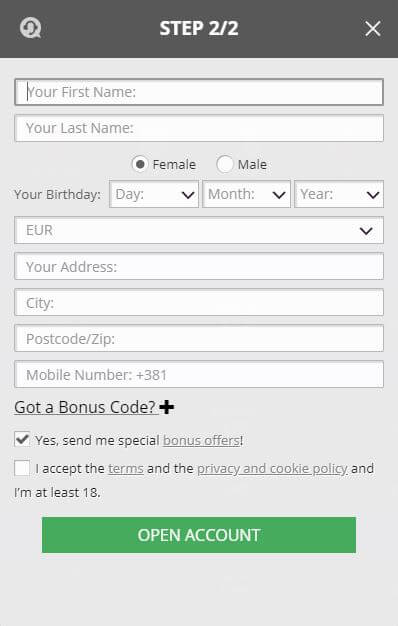Click the plus icon beside Bonus Code
This screenshot has height=626, width=398.
pos(166,407)
